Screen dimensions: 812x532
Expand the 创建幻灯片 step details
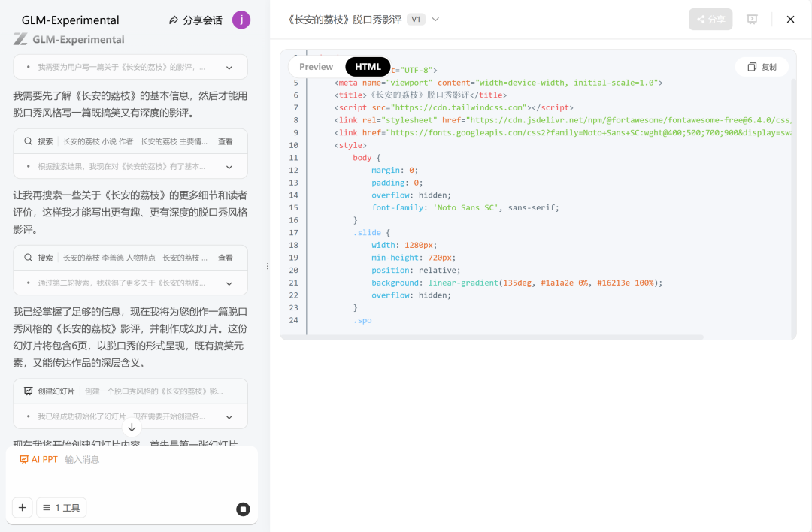(x=229, y=416)
